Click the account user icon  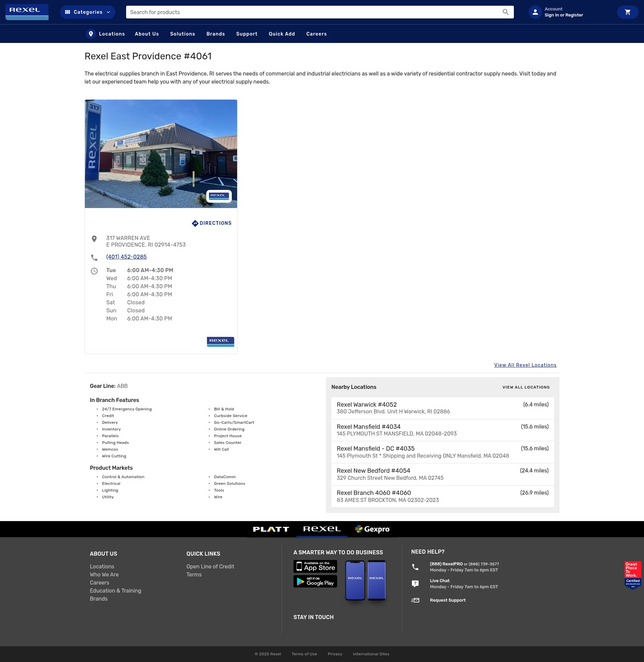pyautogui.click(x=535, y=12)
